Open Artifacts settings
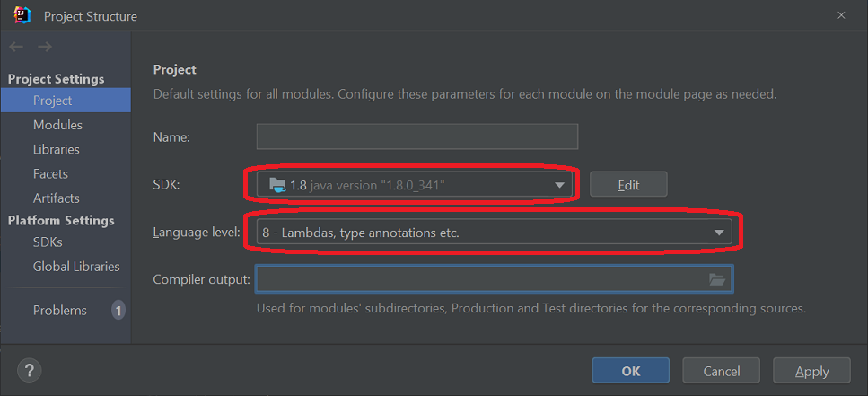 point(56,198)
